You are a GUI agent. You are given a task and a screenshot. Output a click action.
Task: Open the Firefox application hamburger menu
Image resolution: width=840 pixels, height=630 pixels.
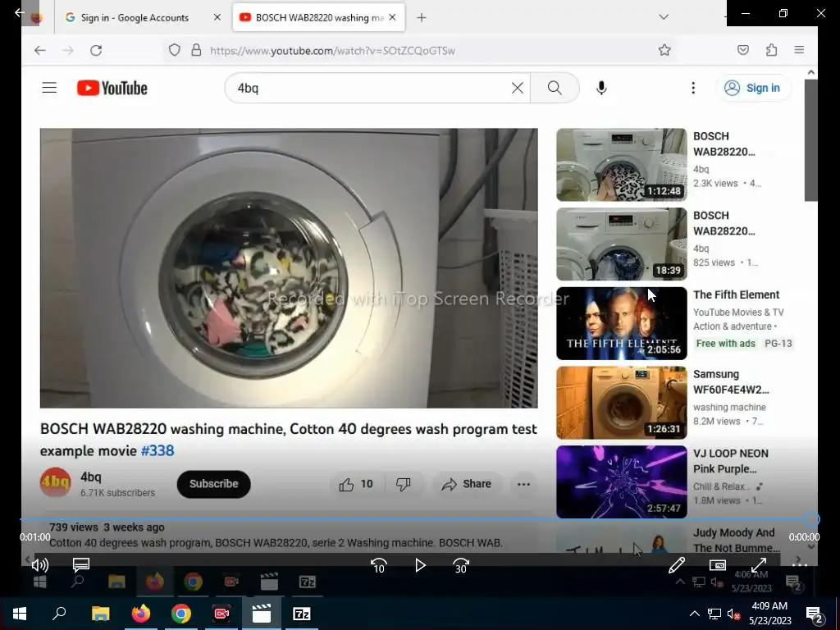(x=799, y=50)
